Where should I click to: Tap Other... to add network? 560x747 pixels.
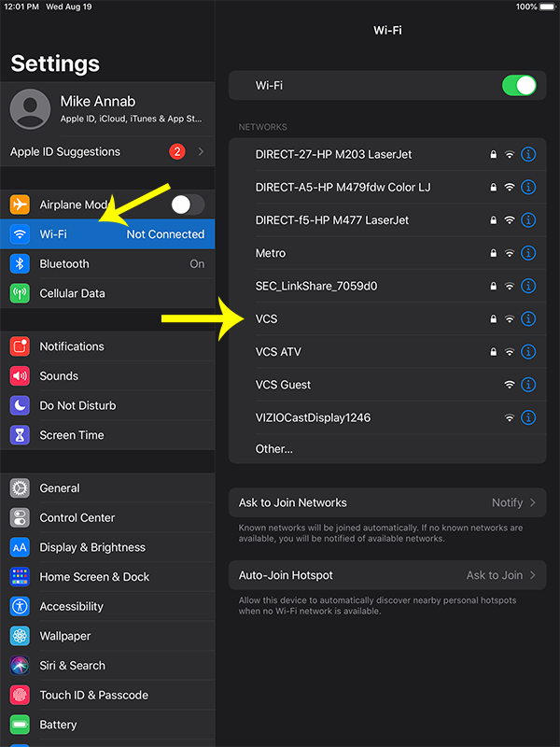tap(274, 449)
